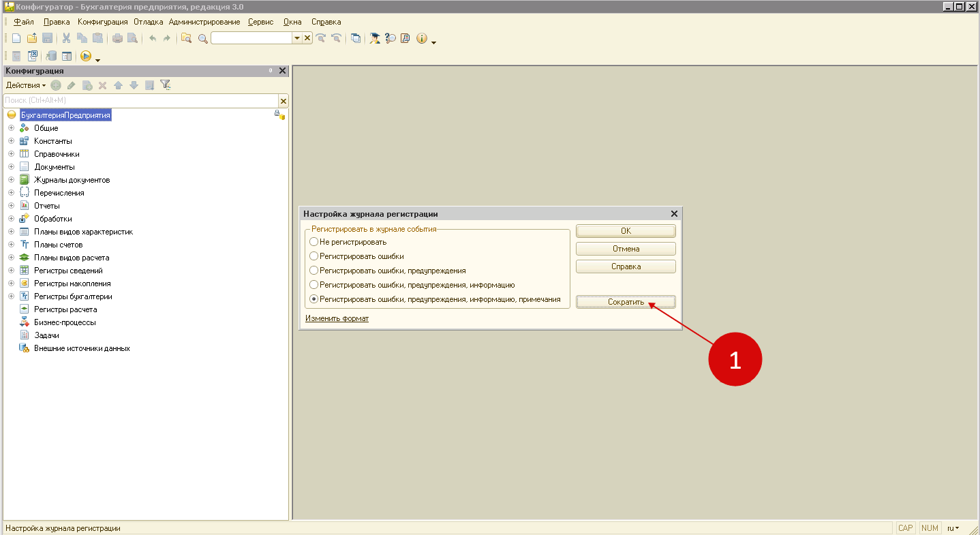Start debugging with the play icon
Image resolution: width=980 pixels, height=535 pixels.
(86, 56)
